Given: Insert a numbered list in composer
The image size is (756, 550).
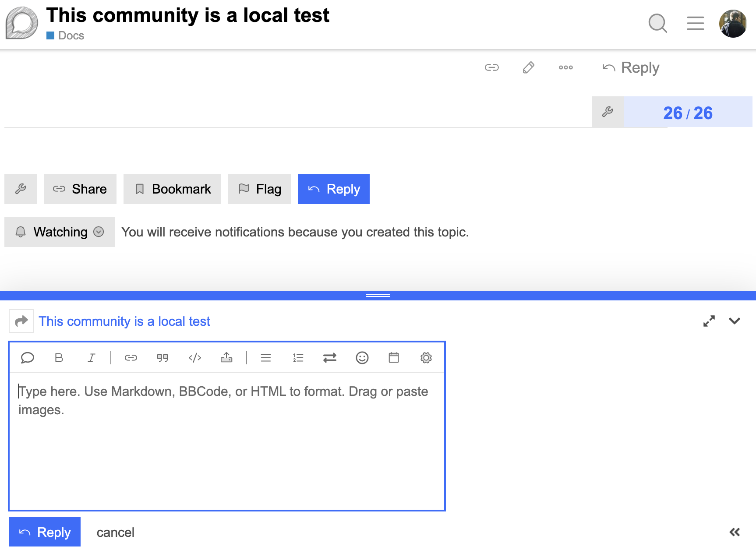Looking at the screenshot, I should (x=298, y=358).
